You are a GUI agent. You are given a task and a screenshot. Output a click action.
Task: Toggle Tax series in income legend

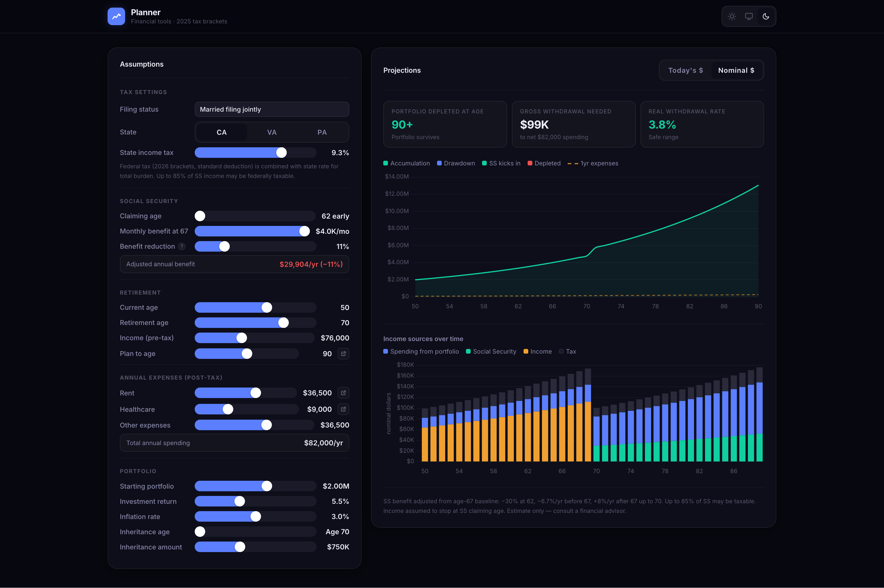click(x=567, y=351)
